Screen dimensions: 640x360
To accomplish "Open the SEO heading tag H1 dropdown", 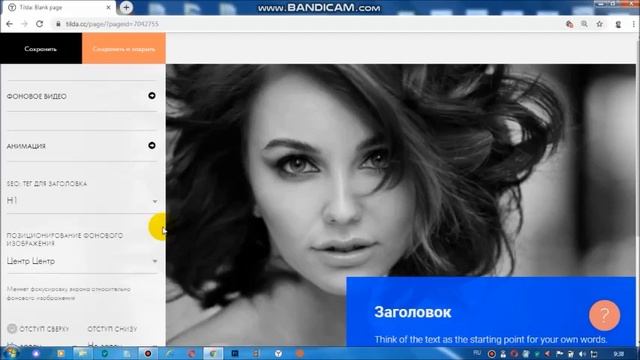I will click(82, 200).
